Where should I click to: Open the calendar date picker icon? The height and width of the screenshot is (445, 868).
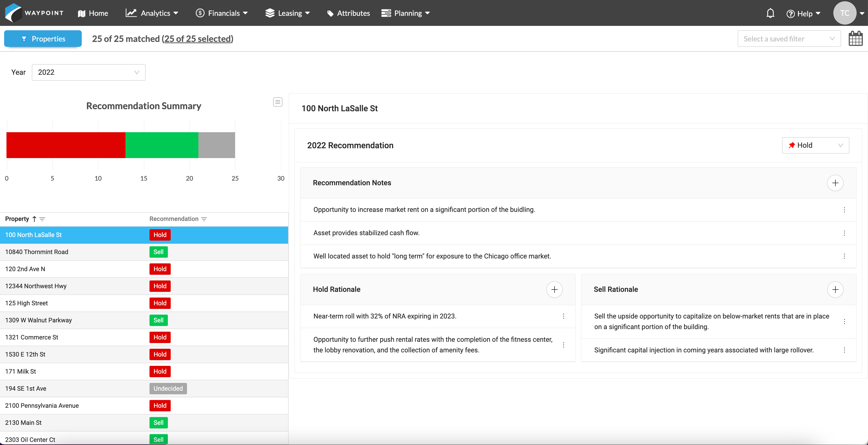point(856,39)
